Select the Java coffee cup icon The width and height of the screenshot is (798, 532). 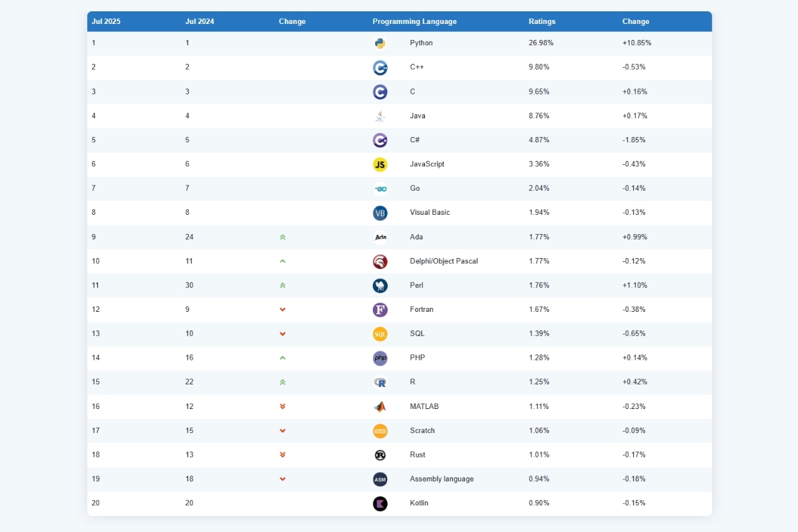(380, 116)
